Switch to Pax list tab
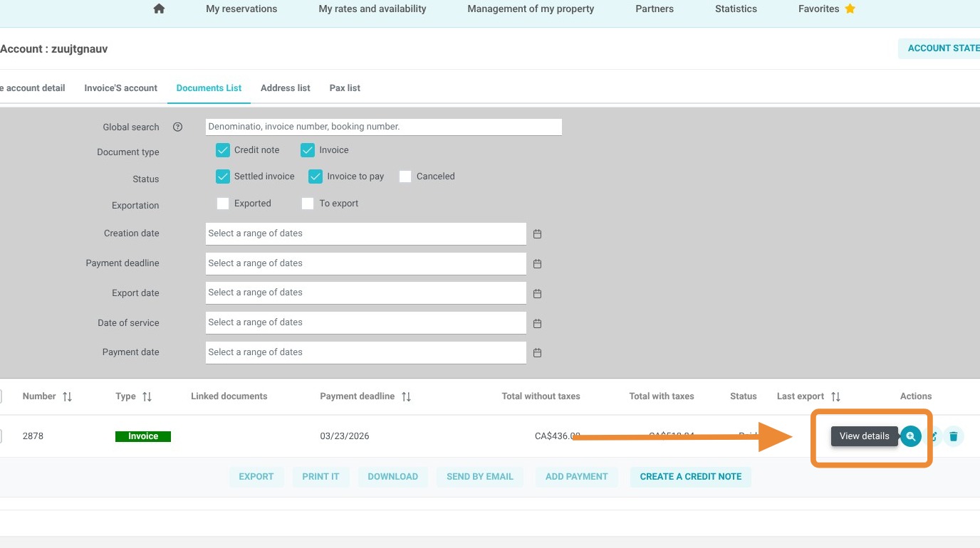980x548 pixels. (x=345, y=88)
